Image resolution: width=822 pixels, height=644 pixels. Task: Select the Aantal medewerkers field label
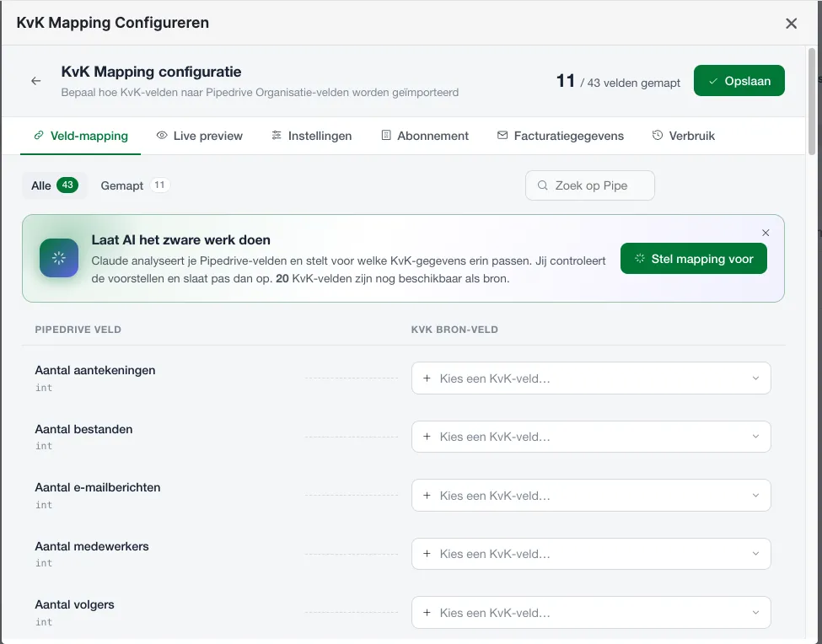(92, 546)
